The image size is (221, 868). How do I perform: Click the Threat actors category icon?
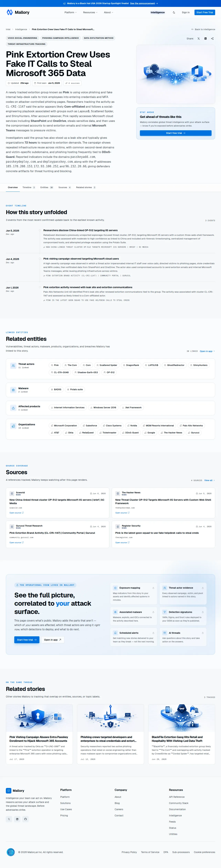[x=13, y=366]
